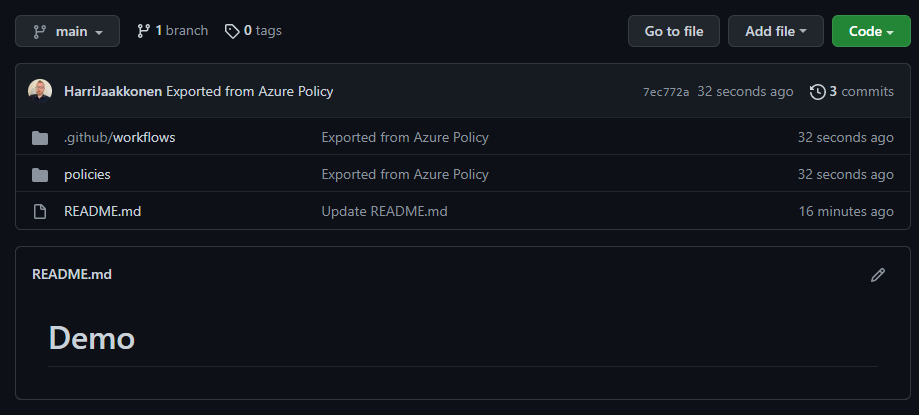Open the workflows folder link
This screenshot has height=415, width=919.
(x=144, y=137)
